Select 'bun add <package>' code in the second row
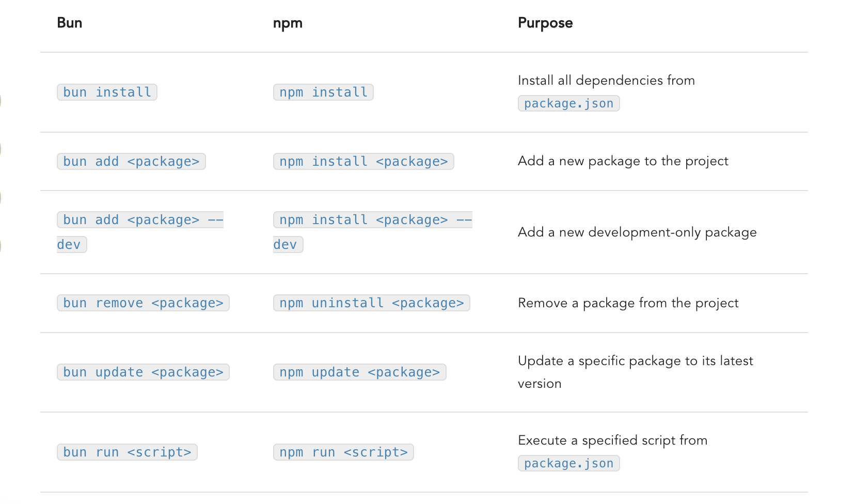Screen dimensions: 855x504 coord(131,162)
